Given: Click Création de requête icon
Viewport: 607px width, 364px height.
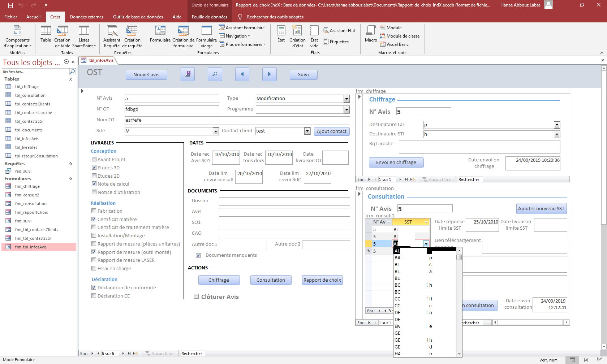Looking at the screenshot, I should pyautogui.click(x=132, y=36).
